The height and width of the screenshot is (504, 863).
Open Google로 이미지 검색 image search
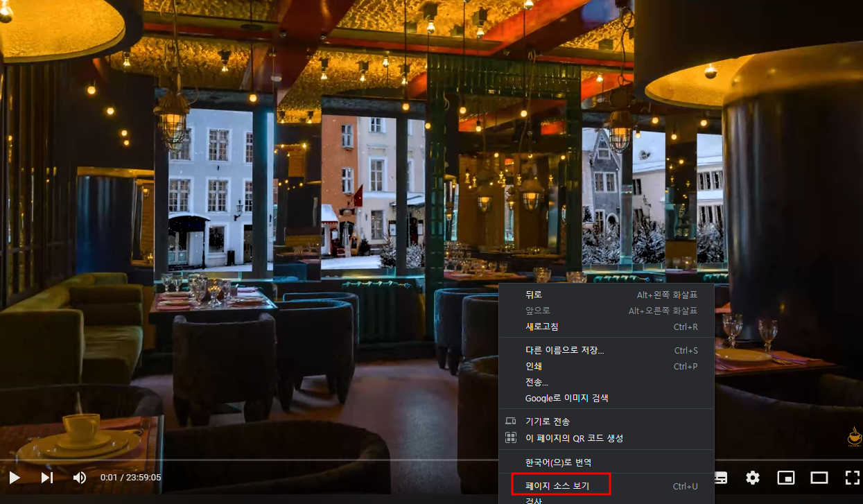(x=565, y=398)
